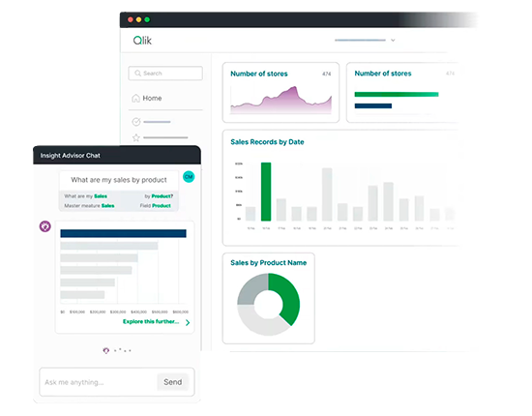Click the red close window dot
Image resolution: width=532 pixels, height=416 pixels.
tap(131, 19)
